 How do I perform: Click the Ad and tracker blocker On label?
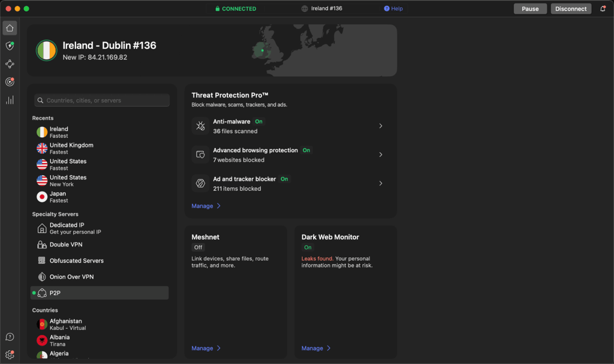[284, 179]
